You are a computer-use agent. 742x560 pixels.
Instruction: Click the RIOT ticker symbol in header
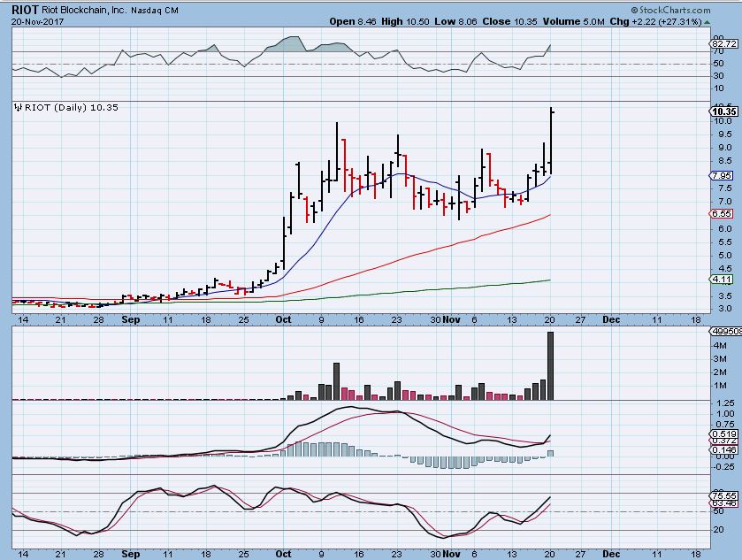tap(25, 10)
